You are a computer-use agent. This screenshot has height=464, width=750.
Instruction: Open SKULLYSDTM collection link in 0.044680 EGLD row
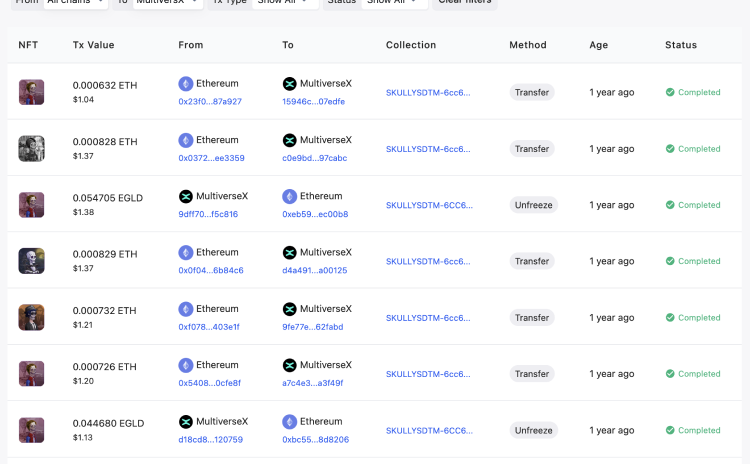(430, 430)
